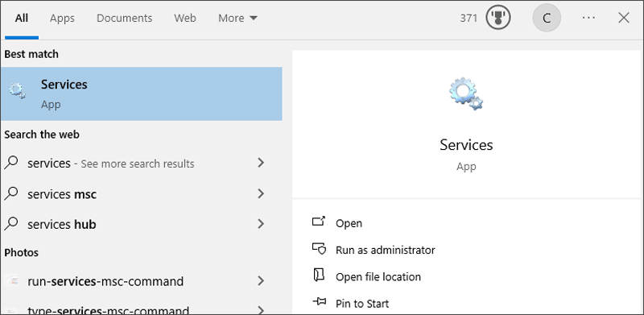Click the 'services msc' web suggestion
This screenshot has width=644, height=315.
click(62, 193)
